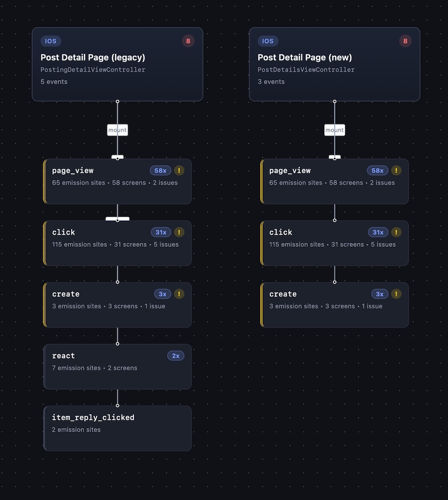The height and width of the screenshot is (500, 448).
Task: Select the item_reply_clicked event node
Action: (x=117, y=428)
